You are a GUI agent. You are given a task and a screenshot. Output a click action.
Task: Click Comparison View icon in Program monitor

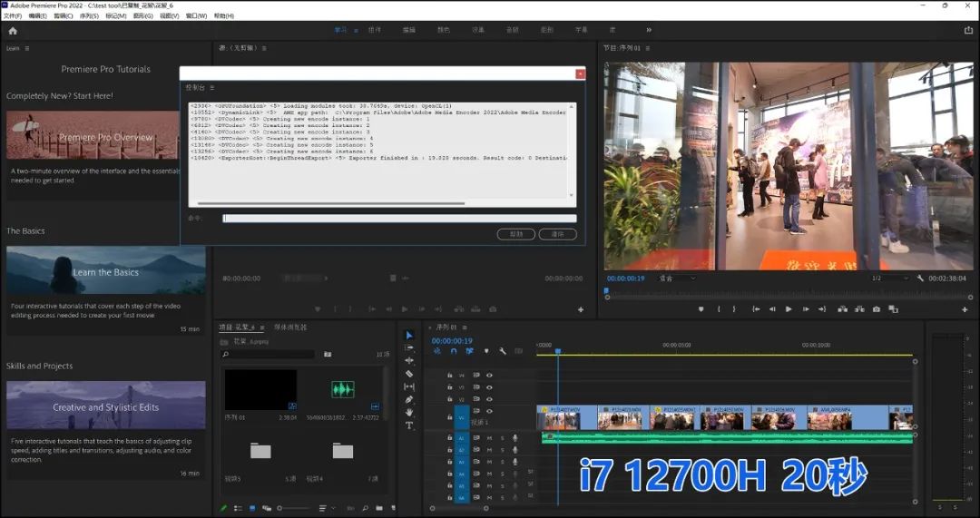point(893,309)
